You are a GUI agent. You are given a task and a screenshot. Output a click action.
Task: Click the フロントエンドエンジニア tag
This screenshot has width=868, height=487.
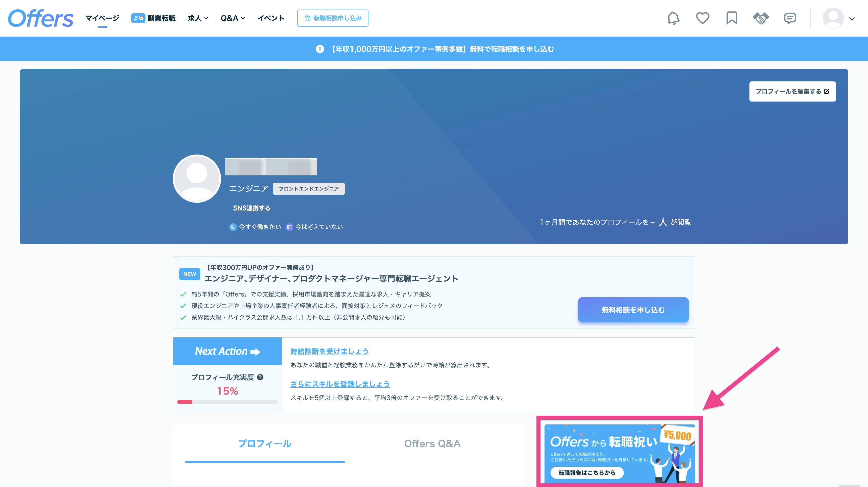click(x=309, y=189)
